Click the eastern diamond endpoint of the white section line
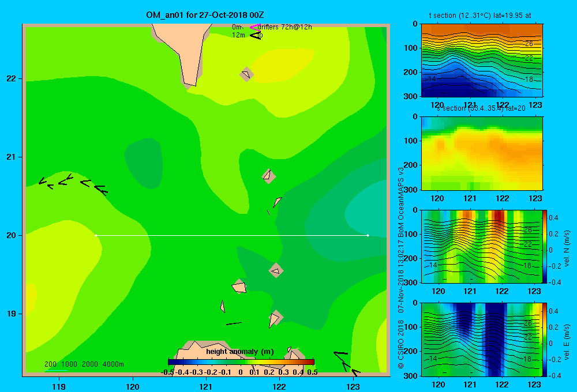 368,235
